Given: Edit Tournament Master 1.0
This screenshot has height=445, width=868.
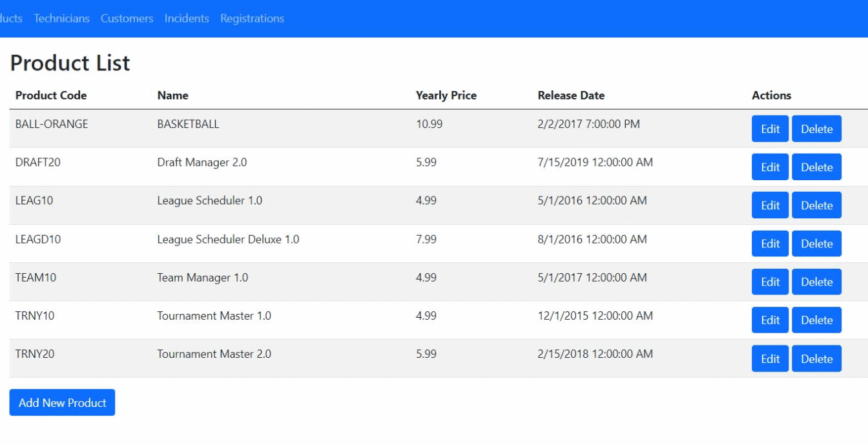Looking at the screenshot, I should coord(770,320).
